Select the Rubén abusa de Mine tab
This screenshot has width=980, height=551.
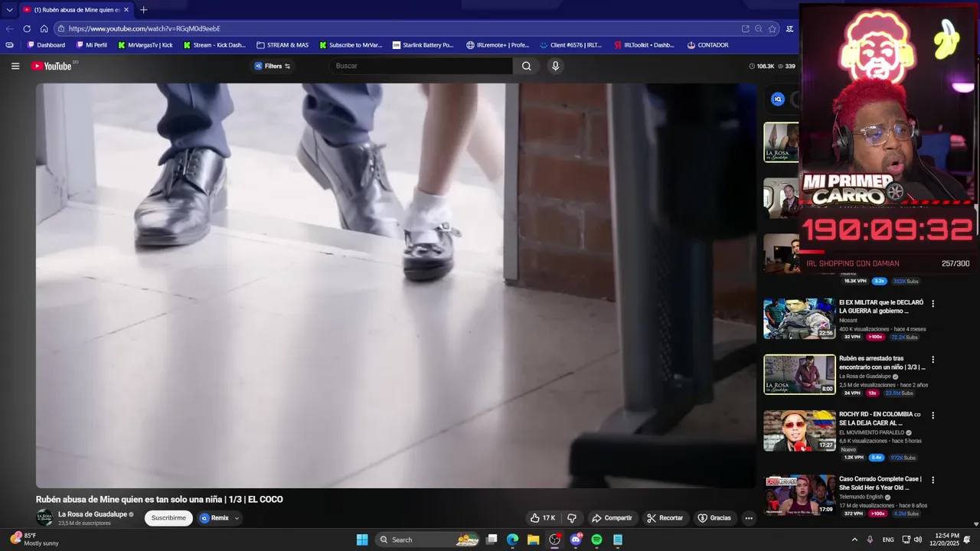[76, 10]
